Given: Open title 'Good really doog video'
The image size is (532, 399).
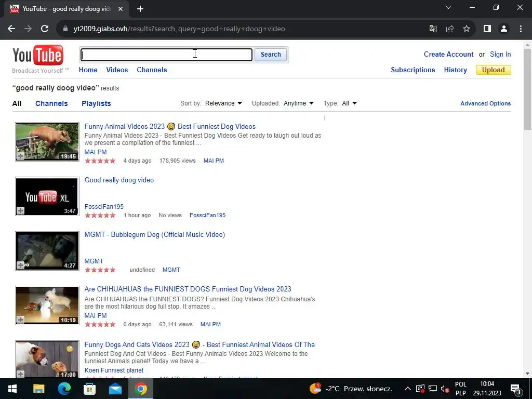Looking at the screenshot, I should pyautogui.click(x=119, y=180).
